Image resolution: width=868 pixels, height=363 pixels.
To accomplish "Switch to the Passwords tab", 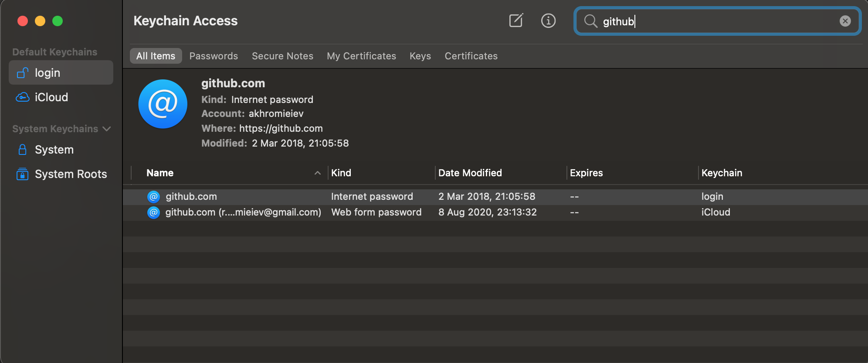I will pos(214,56).
